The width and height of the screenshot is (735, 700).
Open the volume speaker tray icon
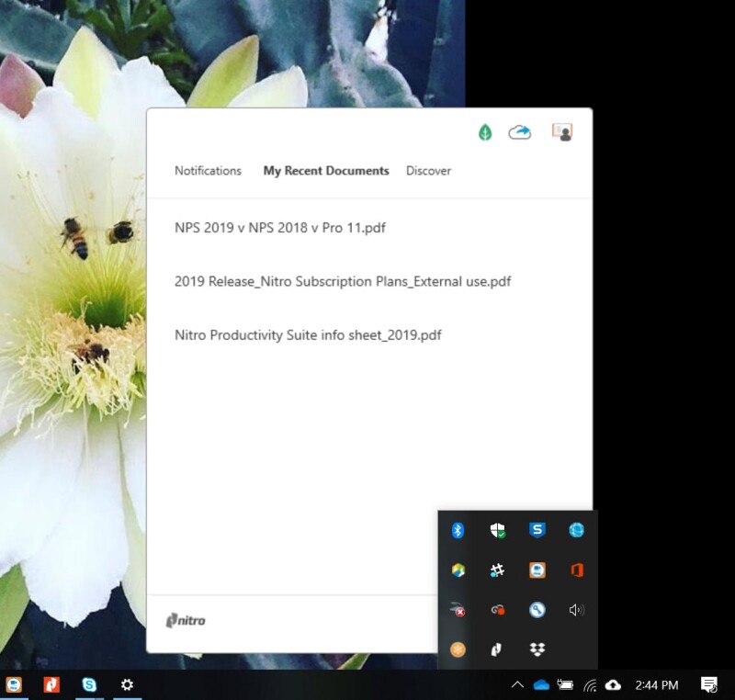(x=577, y=610)
